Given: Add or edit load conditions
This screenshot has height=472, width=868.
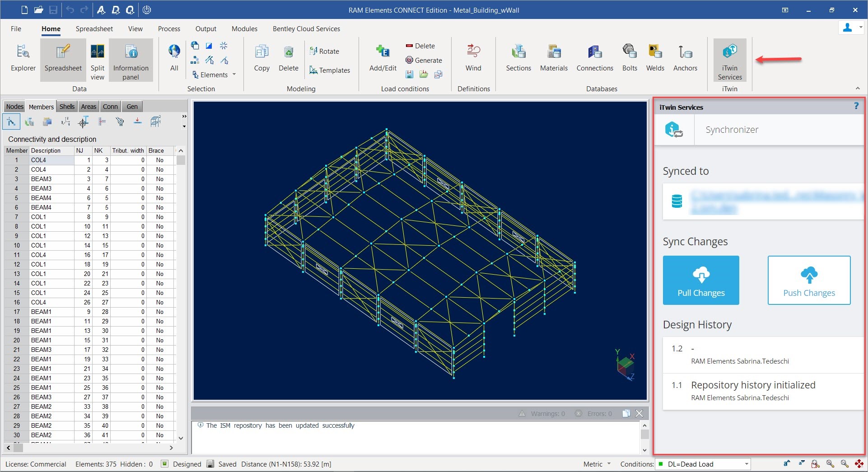Looking at the screenshot, I should pyautogui.click(x=383, y=58).
